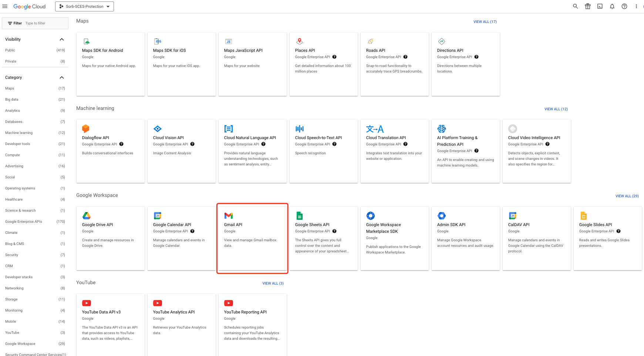Click the Cloud Vision API icon
Screen dimensions: 644x356
(158, 128)
